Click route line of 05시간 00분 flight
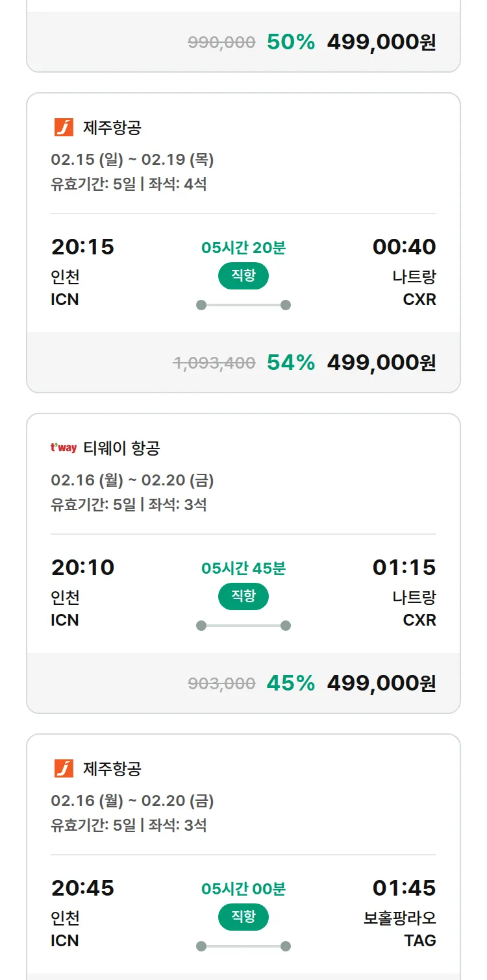 click(x=243, y=946)
